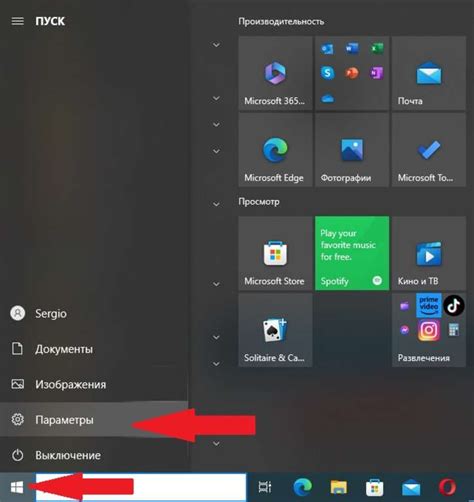This screenshot has width=474, height=502.
Task: Open the Microsoft Store tile
Action: pyautogui.click(x=275, y=253)
